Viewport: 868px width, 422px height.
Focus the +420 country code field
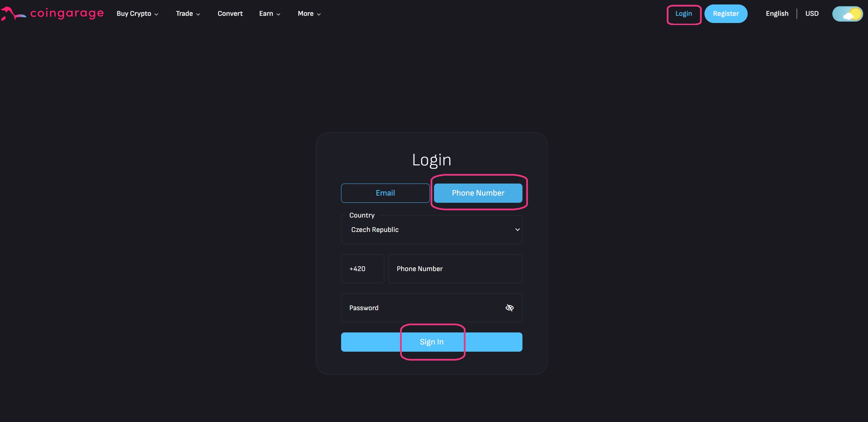tap(363, 269)
